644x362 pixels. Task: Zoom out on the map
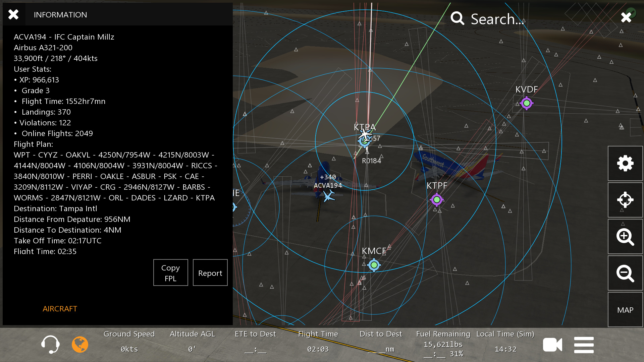(625, 274)
